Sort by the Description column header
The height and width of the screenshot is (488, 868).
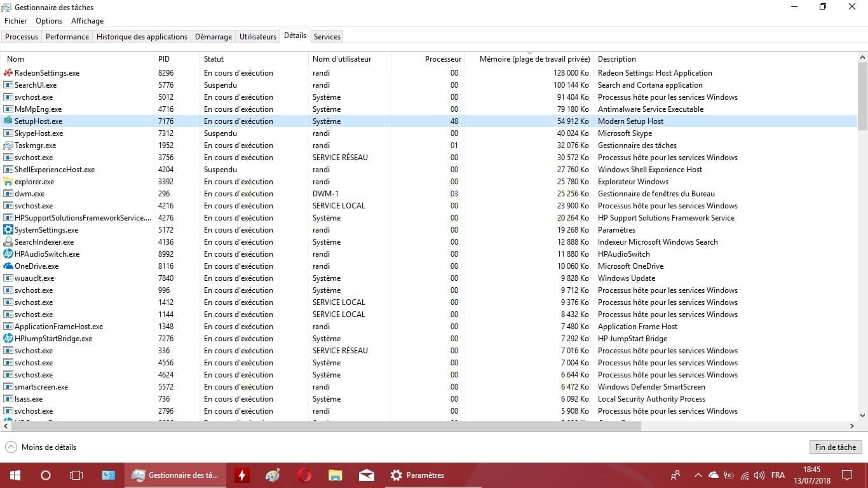click(726, 59)
